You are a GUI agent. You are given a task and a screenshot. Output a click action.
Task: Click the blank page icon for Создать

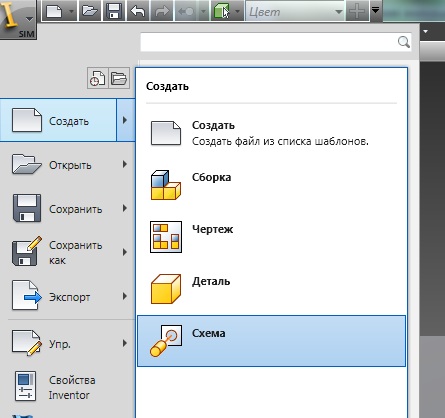click(x=166, y=133)
